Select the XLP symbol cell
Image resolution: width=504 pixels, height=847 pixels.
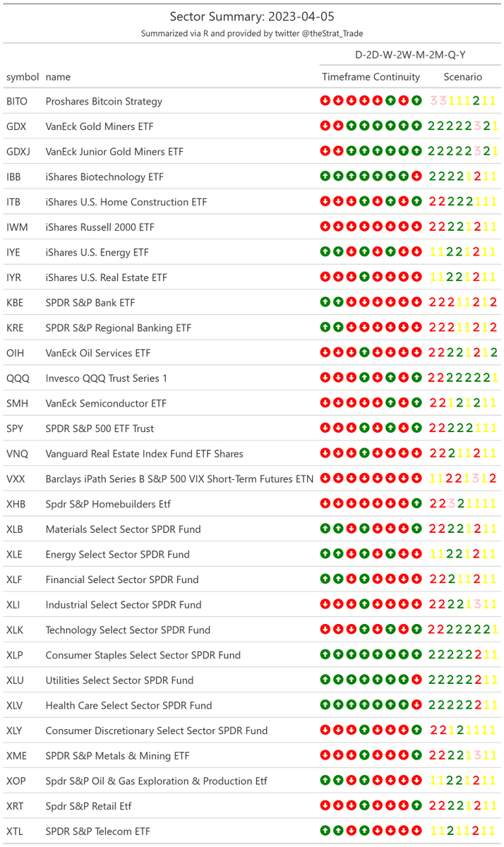[x=15, y=655]
